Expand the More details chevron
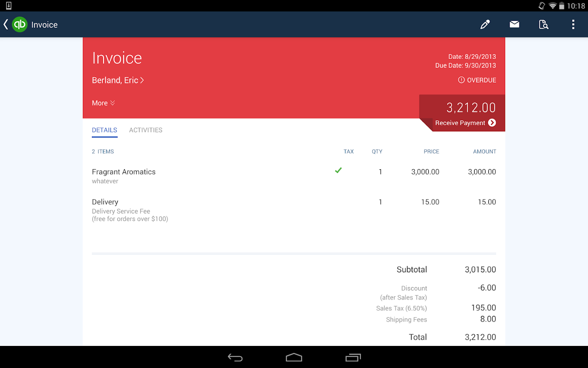This screenshot has width=588, height=368. 113,103
